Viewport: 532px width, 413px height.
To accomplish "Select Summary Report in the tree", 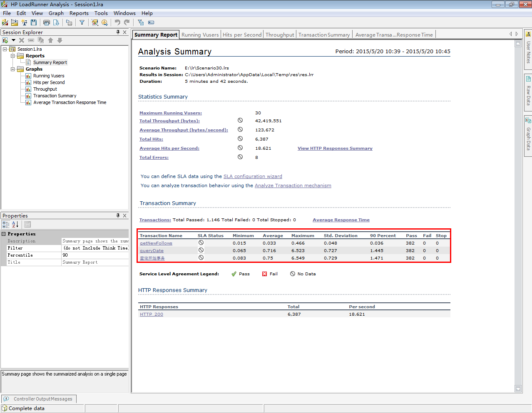I will tap(50, 62).
